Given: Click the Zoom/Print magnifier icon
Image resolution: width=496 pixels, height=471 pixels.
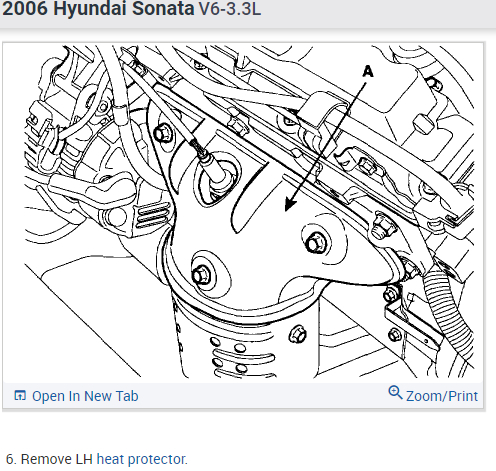Looking at the screenshot, I should coord(395,393).
